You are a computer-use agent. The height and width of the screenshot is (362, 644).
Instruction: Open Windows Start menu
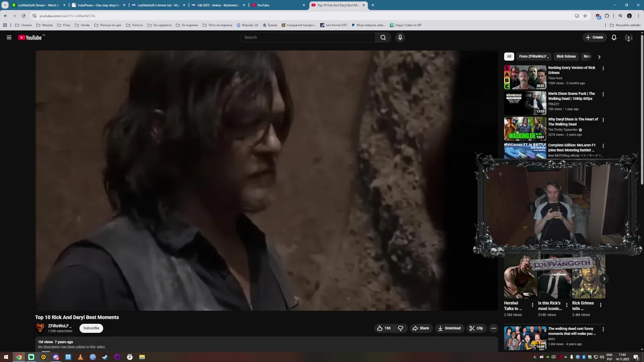pyautogui.click(x=6, y=357)
